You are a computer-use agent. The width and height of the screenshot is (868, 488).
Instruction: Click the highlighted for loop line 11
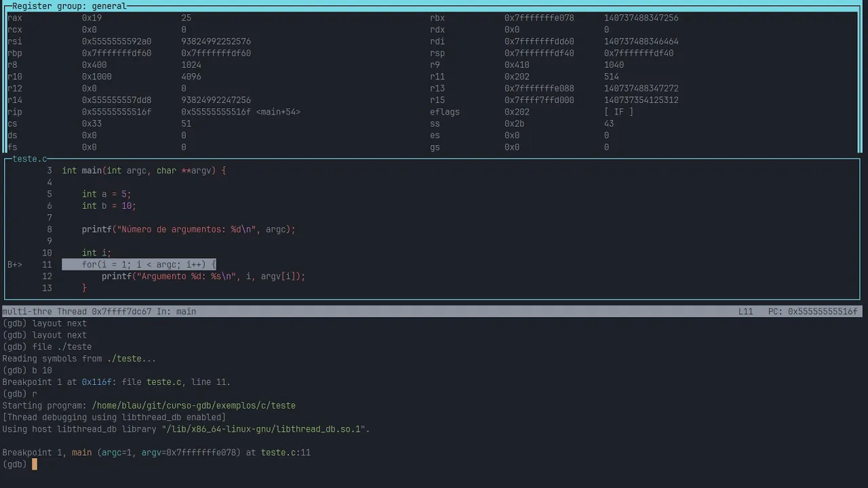pyautogui.click(x=139, y=264)
